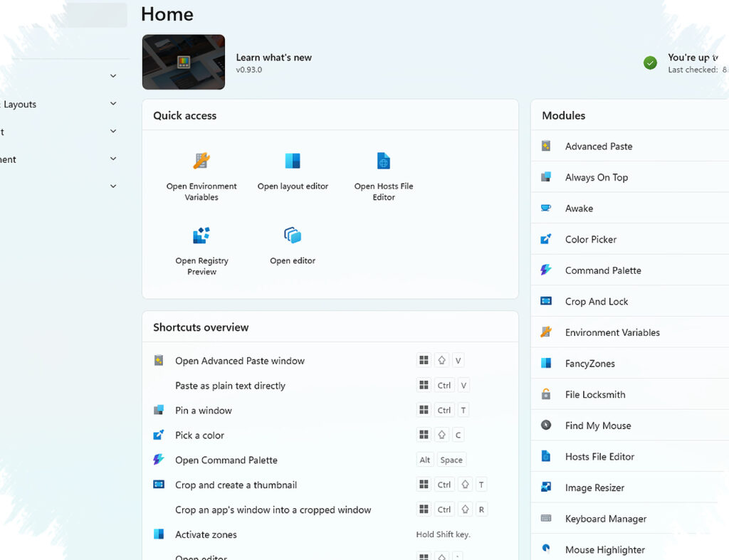
Task: Click the Always On Top module icon
Action: (546, 177)
